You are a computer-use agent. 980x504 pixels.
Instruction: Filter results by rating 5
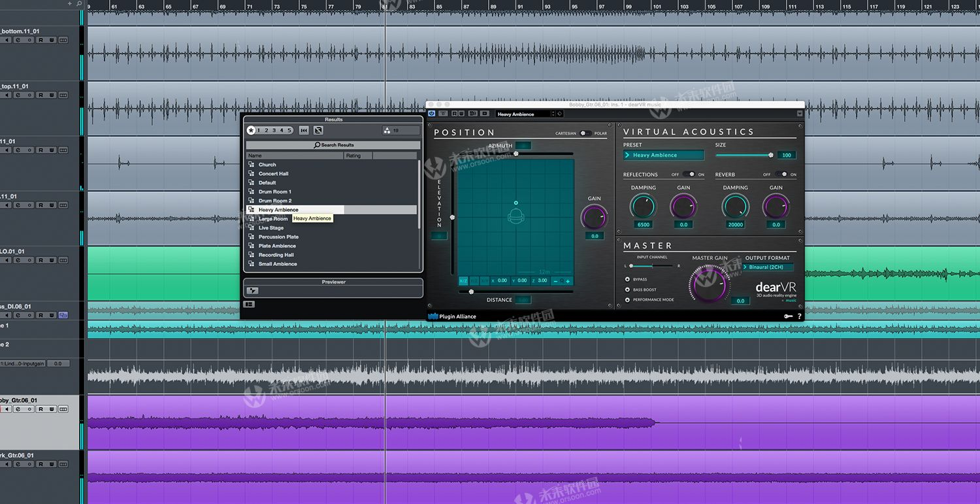coord(289,130)
